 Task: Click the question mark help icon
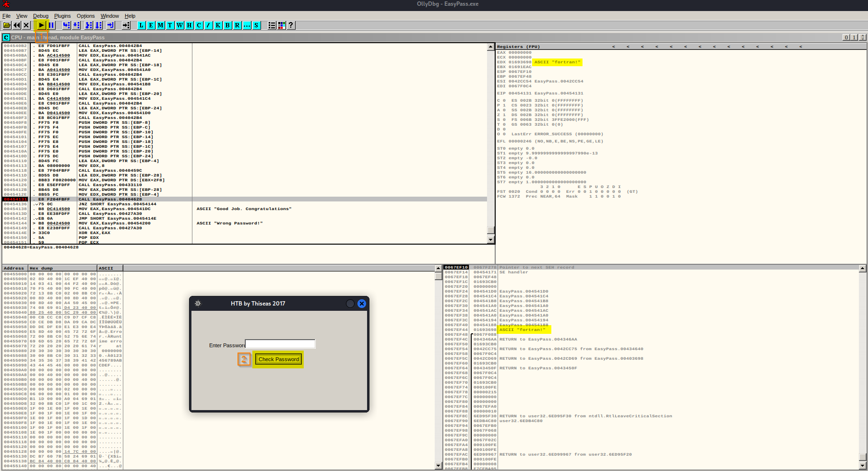291,25
